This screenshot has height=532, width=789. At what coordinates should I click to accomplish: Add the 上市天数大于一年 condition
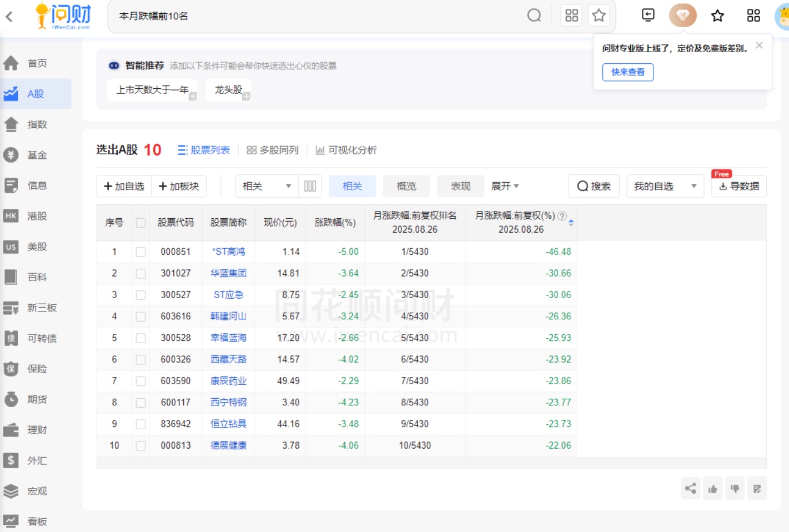point(153,90)
